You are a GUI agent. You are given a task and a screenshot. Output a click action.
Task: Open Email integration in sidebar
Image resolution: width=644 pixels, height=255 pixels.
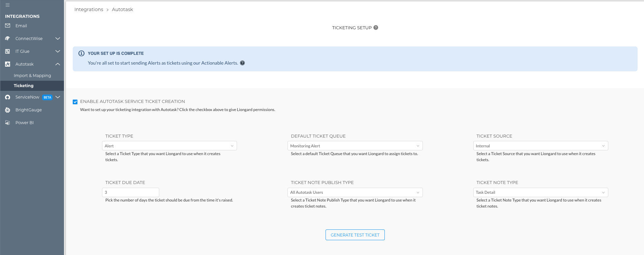point(21,26)
